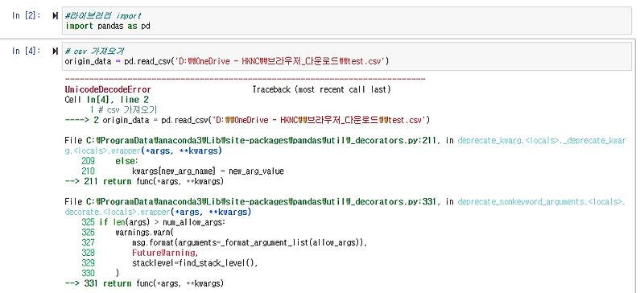This screenshot has height=293, width=644.
Task: Click the 'Cell In[4], line 2' text
Action: coord(107,100)
